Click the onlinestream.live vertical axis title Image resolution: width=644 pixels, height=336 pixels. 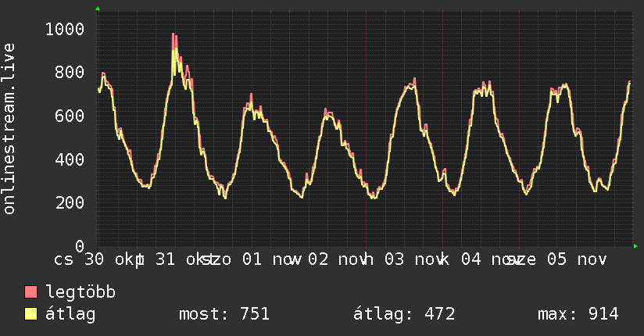pos(9,129)
